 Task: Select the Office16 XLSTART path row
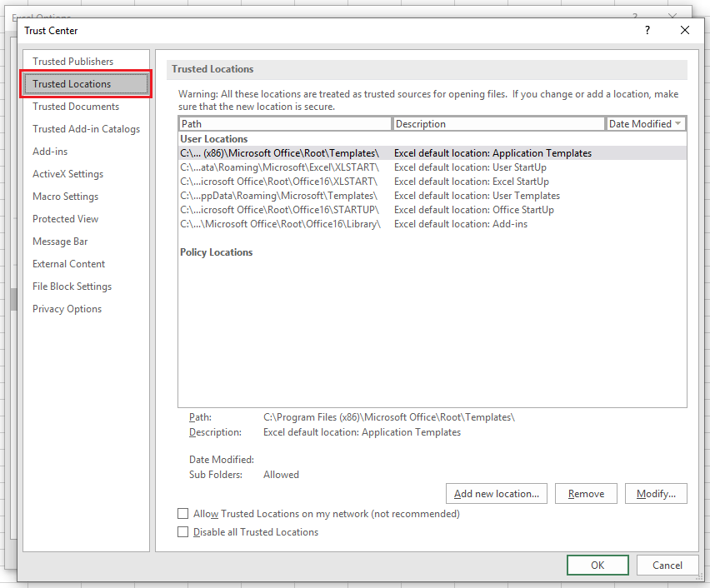tap(432, 182)
